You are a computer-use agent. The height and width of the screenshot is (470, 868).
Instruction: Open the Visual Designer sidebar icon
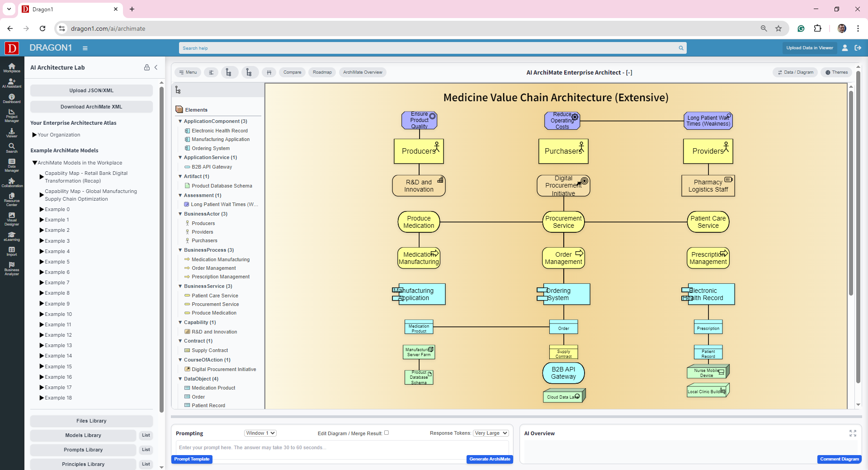click(x=12, y=219)
